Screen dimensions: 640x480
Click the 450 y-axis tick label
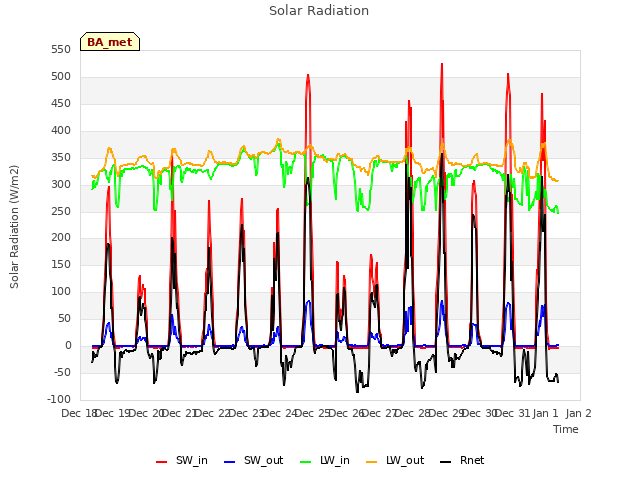tap(61, 103)
